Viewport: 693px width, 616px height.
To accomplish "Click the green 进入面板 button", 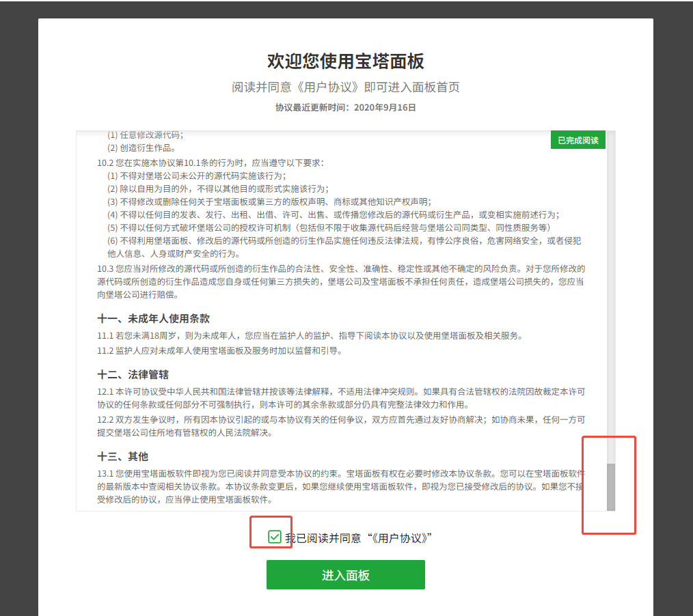I will click(346, 574).
